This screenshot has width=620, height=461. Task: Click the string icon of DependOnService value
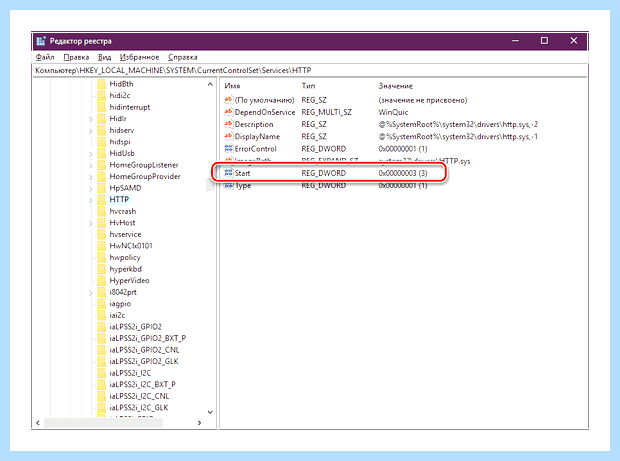229,112
